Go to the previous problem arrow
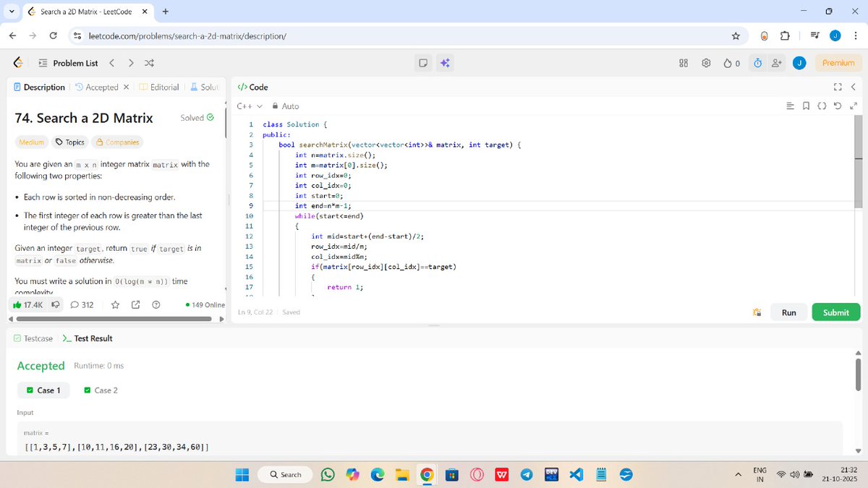The width and height of the screenshot is (868, 488). pos(111,63)
